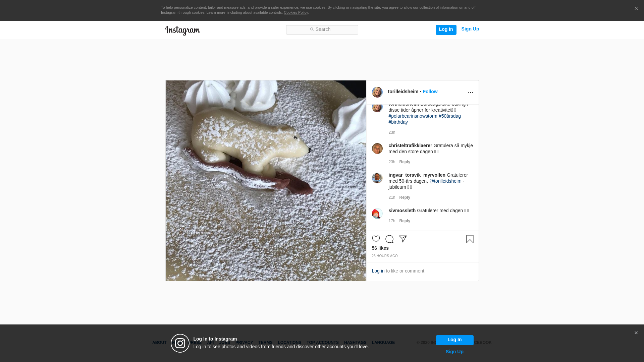644x362 pixels.
Task: Open the #polarbearinsnowstorm hashtag
Action: 413,116
